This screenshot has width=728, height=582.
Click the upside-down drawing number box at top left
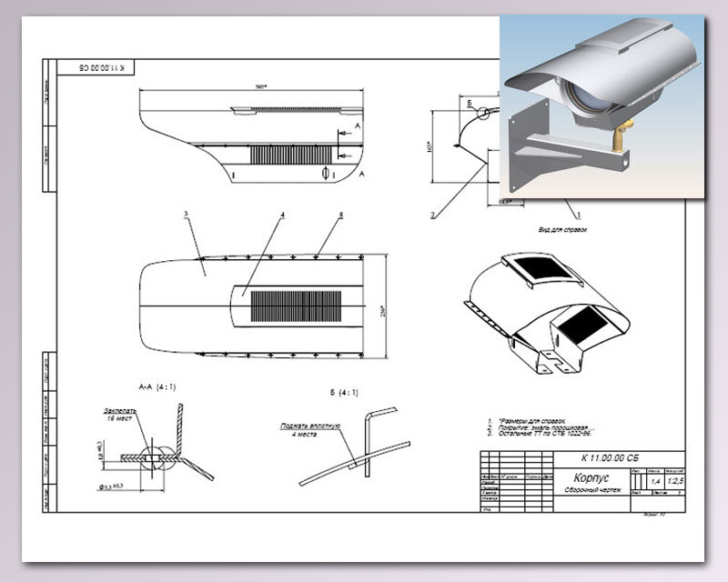click(x=96, y=66)
